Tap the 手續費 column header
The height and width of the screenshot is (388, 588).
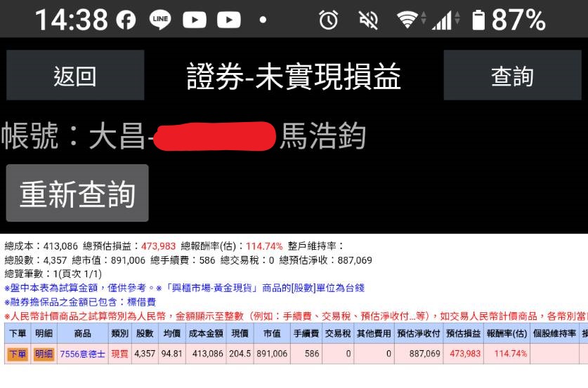(x=306, y=333)
